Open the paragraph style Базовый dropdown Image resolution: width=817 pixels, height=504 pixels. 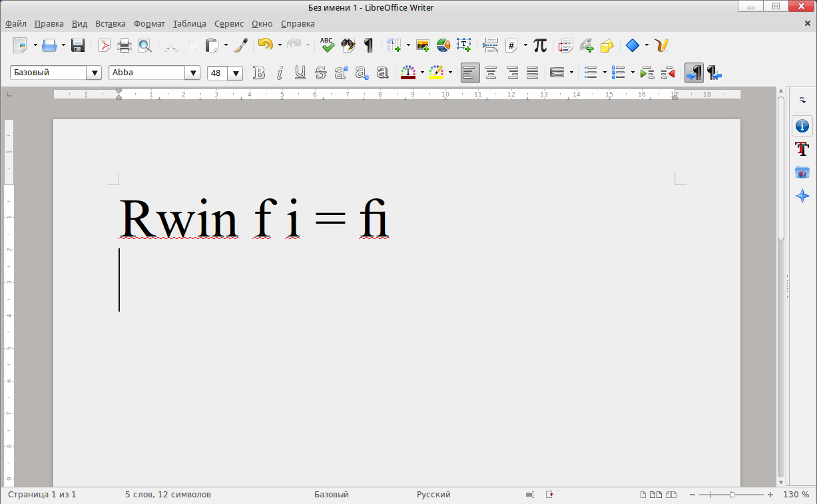click(x=95, y=73)
